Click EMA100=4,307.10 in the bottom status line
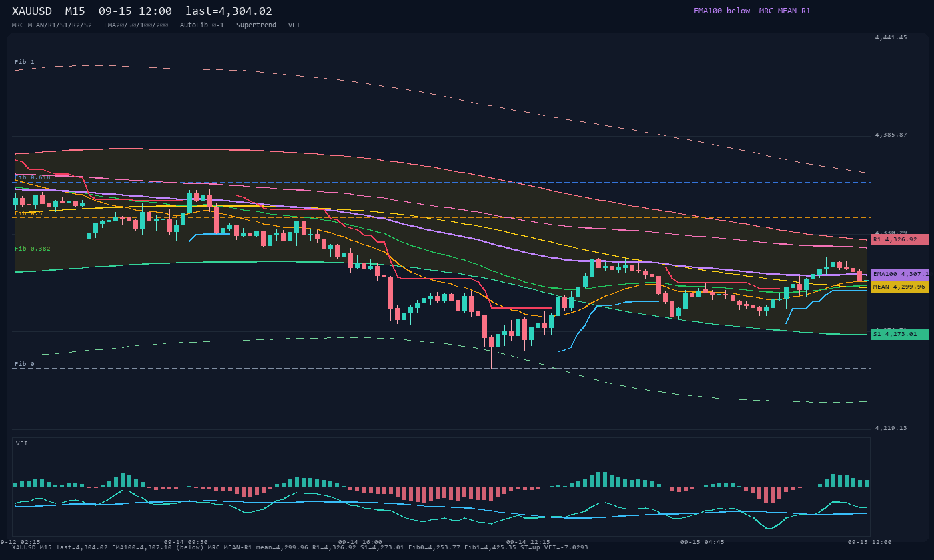The width and height of the screenshot is (934, 560). pos(142,547)
